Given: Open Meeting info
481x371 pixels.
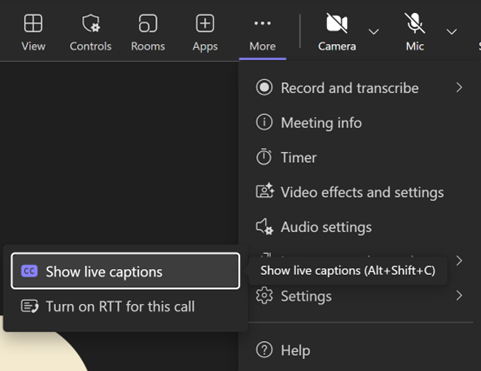Looking at the screenshot, I should pos(359,122).
